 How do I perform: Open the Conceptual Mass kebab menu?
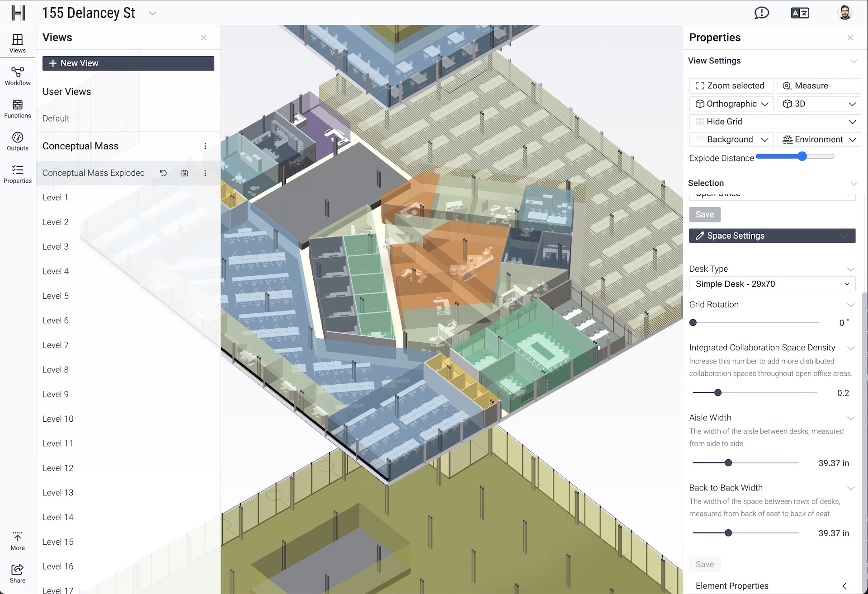point(205,146)
